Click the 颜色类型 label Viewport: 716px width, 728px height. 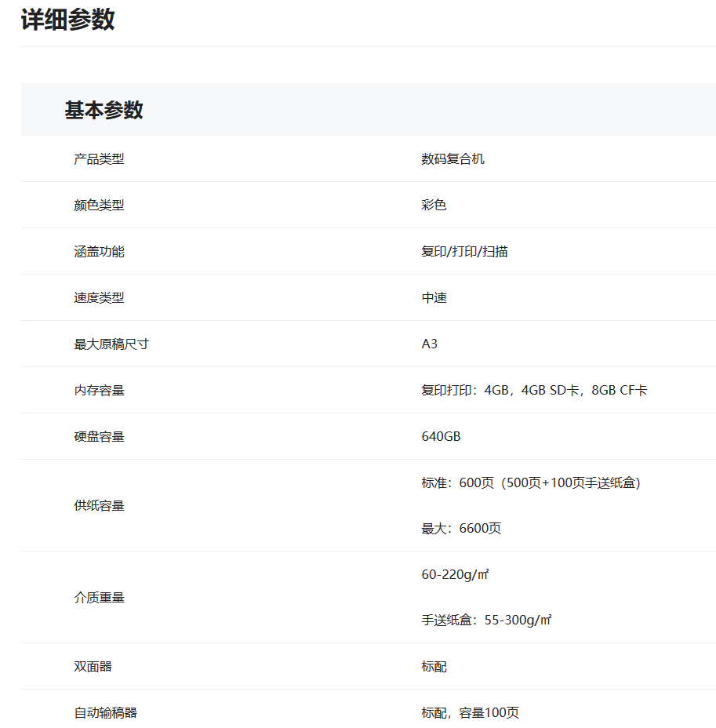tap(99, 206)
